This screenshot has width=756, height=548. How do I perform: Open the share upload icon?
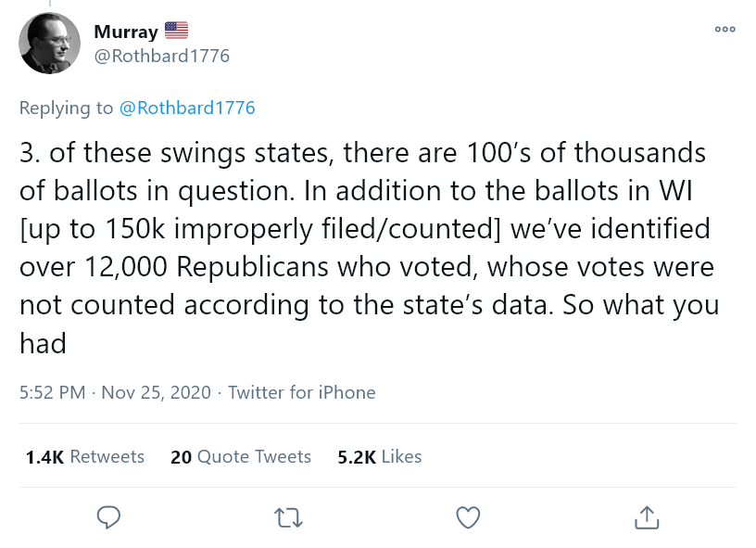coord(646,516)
